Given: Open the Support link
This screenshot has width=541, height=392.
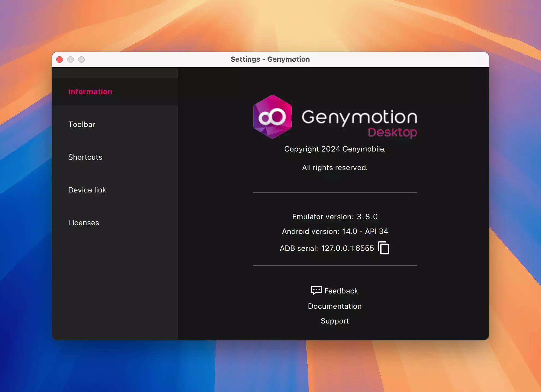Looking at the screenshot, I should pyautogui.click(x=335, y=321).
